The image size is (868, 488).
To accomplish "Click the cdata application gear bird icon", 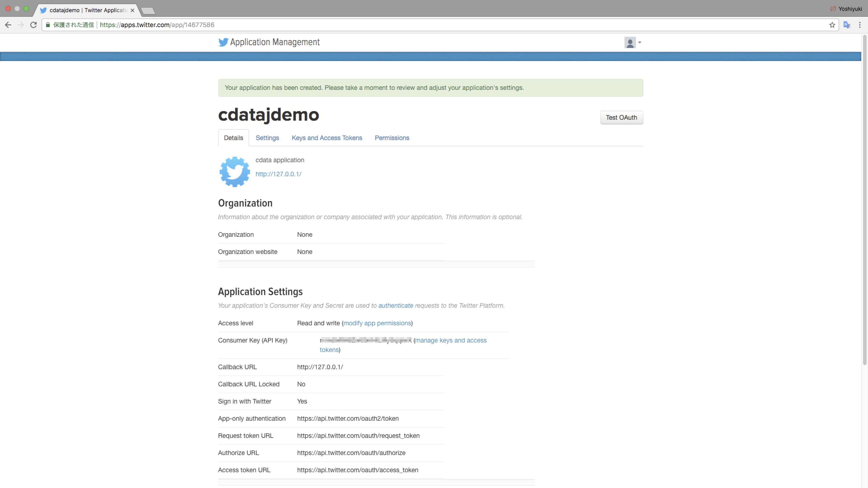I will [235, 172].
